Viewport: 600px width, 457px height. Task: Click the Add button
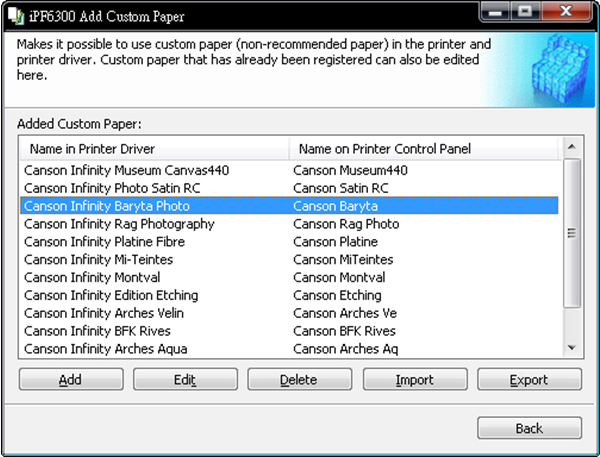(x=71, y=379)
